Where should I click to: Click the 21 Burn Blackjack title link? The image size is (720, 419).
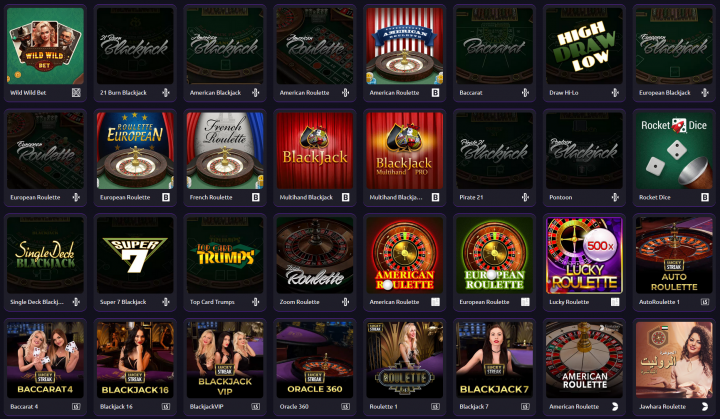click(x=124, y=93)
